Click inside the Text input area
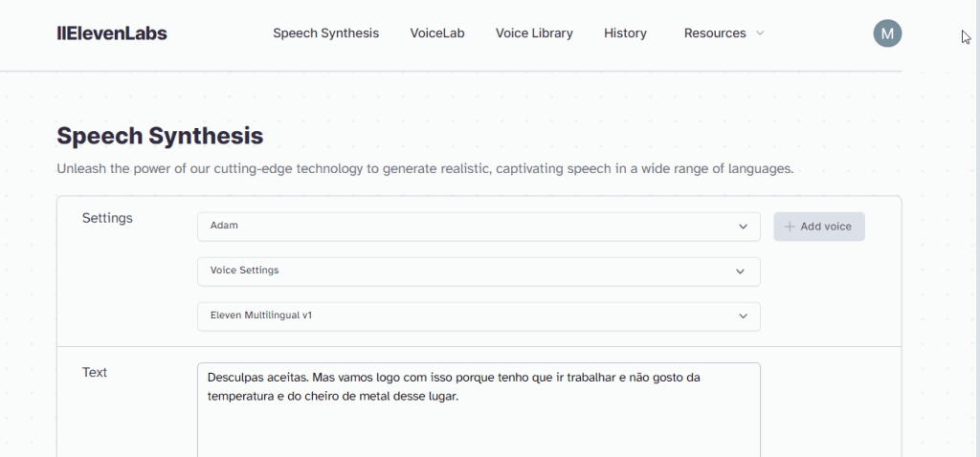 click(x=478, y=421)
